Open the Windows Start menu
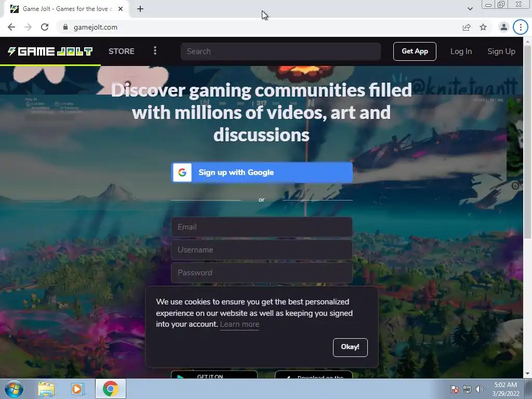Image resolution: width=532 pixels, height=399 pixels. 13,389
